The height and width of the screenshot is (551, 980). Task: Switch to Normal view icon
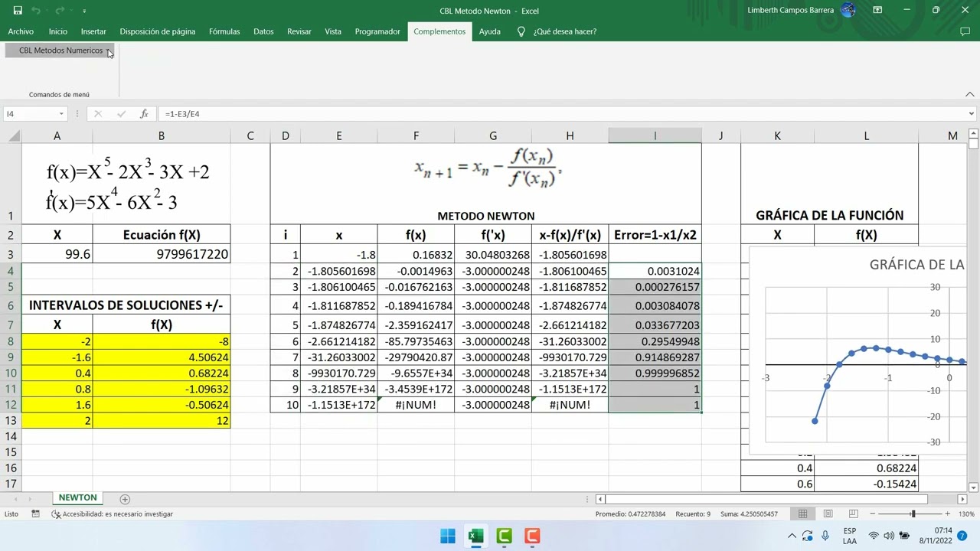click(x=802, y=514)
